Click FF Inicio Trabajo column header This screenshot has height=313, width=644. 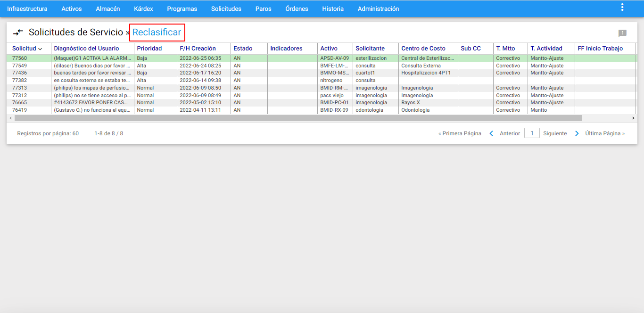(600, 49)
